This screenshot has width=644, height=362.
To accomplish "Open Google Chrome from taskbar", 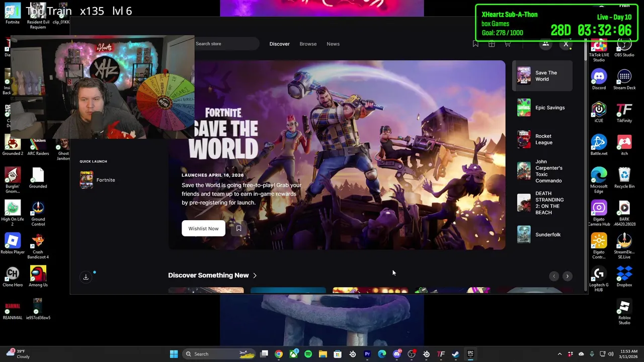I will click(279, 354).
